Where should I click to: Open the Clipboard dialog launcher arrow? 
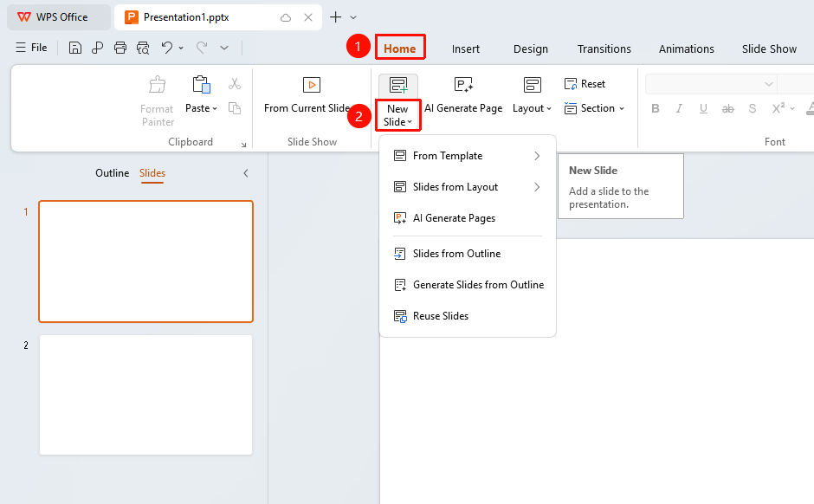tap(243, 145)
